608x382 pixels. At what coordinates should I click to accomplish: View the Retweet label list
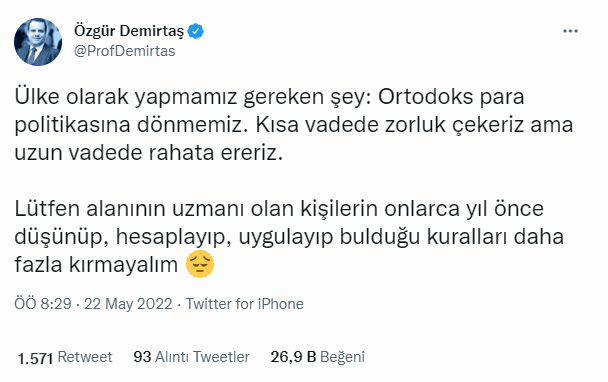pos(85,357)
